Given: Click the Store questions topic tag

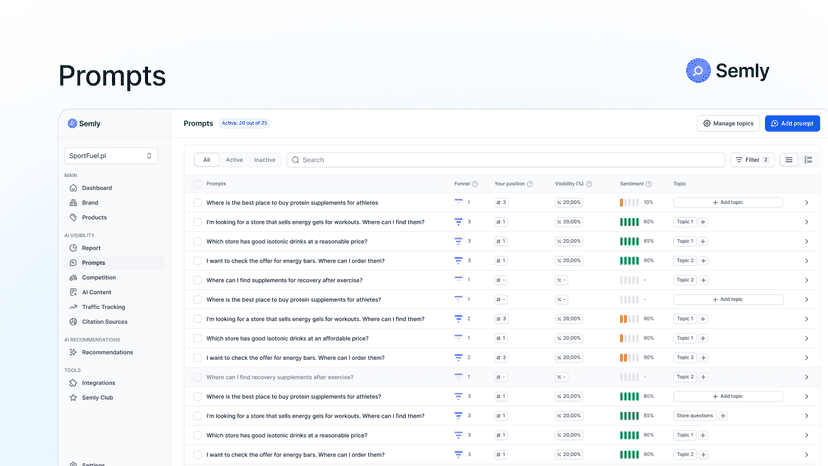Looking at the screenshot, I should 695,416.
